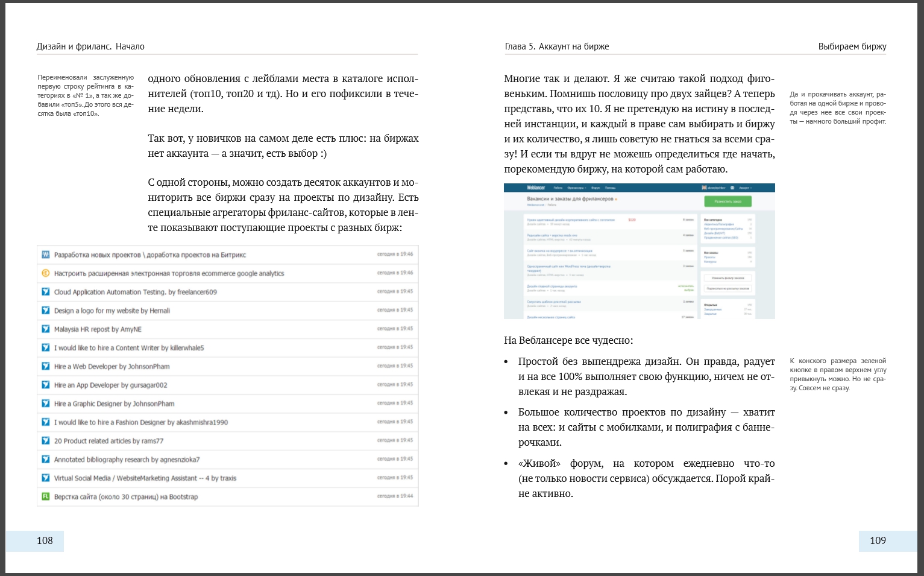Image resolution: width=924 pixels, height=576 pixels.
Task: Click the blue icon beside Annotated bibliography research
Action: 45,460
